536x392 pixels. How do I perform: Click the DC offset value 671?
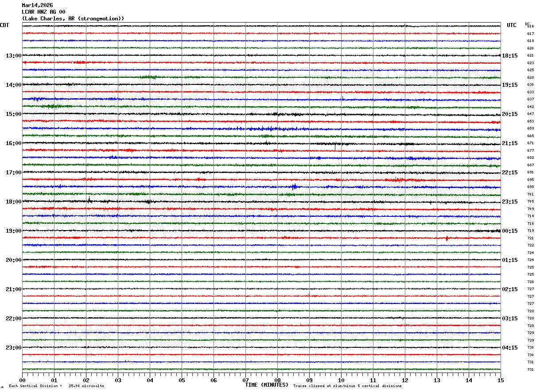(530, 143)
